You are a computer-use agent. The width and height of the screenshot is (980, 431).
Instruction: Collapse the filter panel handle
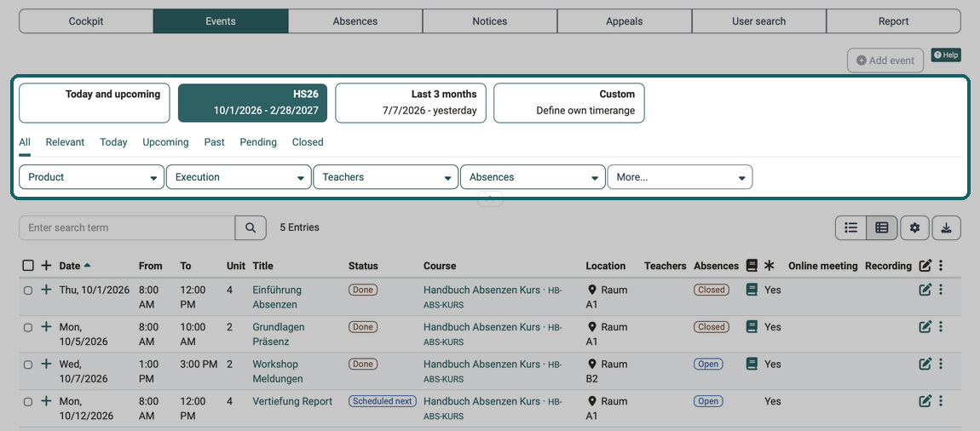point(490,199)
